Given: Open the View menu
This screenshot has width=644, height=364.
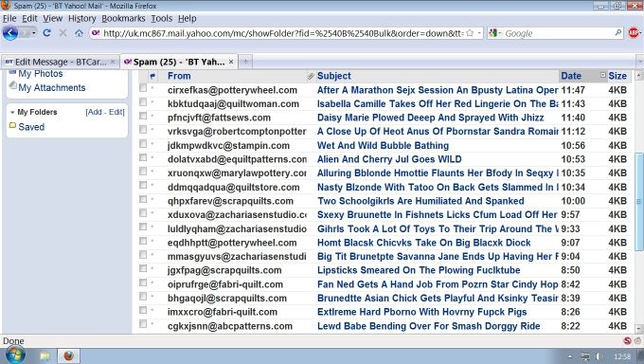Looking at the screenshot, I should 53,19.
